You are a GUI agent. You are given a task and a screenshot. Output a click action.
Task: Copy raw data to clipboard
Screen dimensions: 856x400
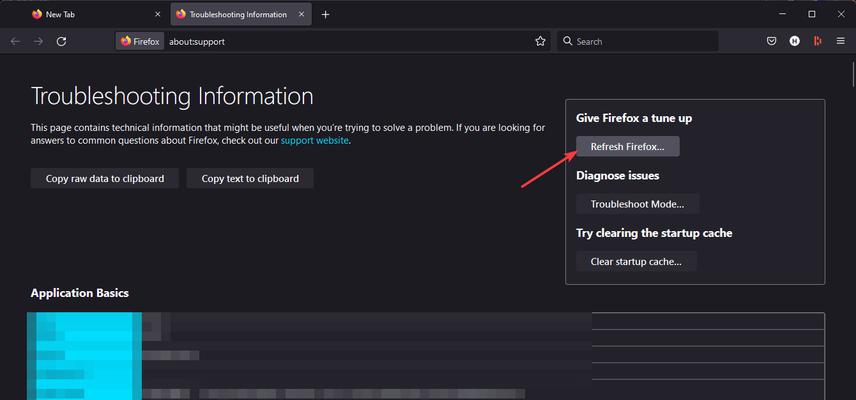[x=105, y=178]
